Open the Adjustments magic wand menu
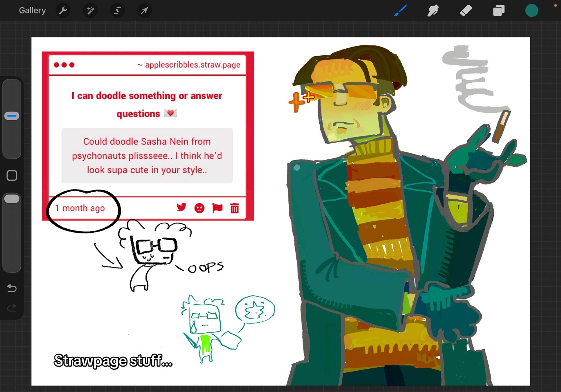The height and width of the screenshot is (392, 561). 90,11
